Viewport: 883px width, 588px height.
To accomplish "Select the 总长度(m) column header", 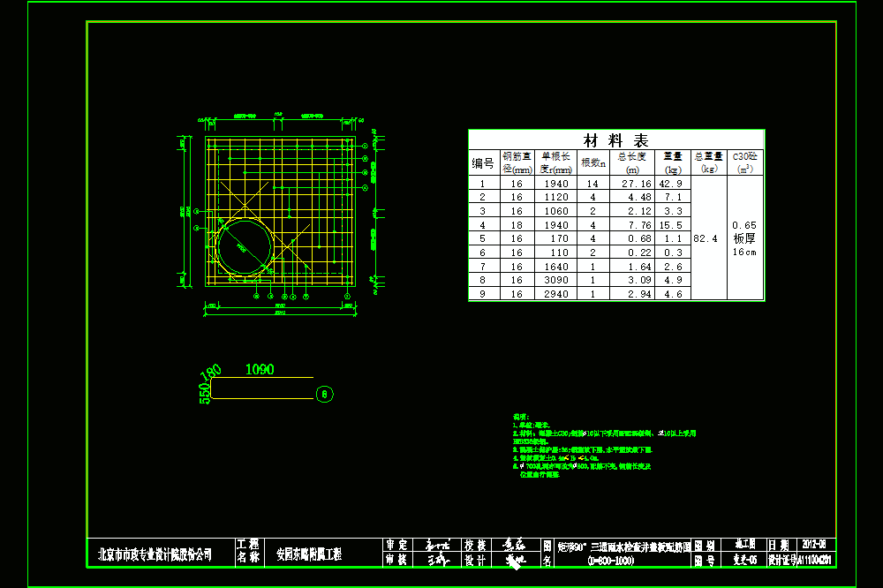I will pos(632,162).
